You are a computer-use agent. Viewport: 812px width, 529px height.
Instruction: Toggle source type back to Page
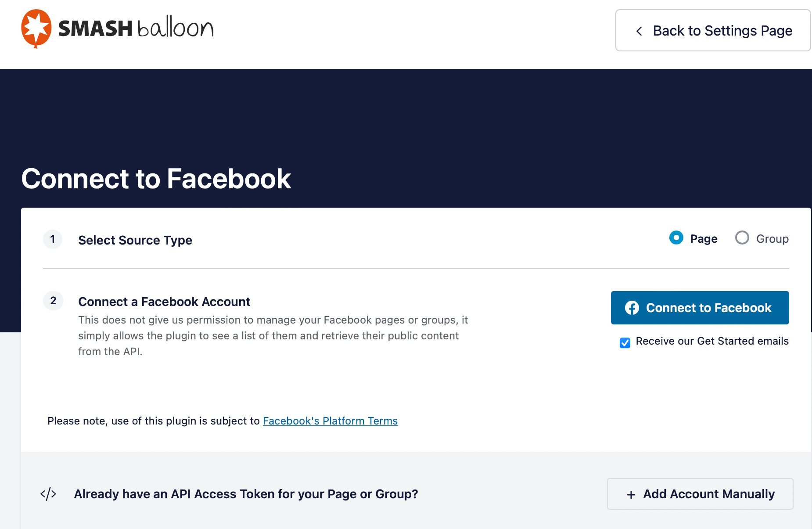click(676, 238)
